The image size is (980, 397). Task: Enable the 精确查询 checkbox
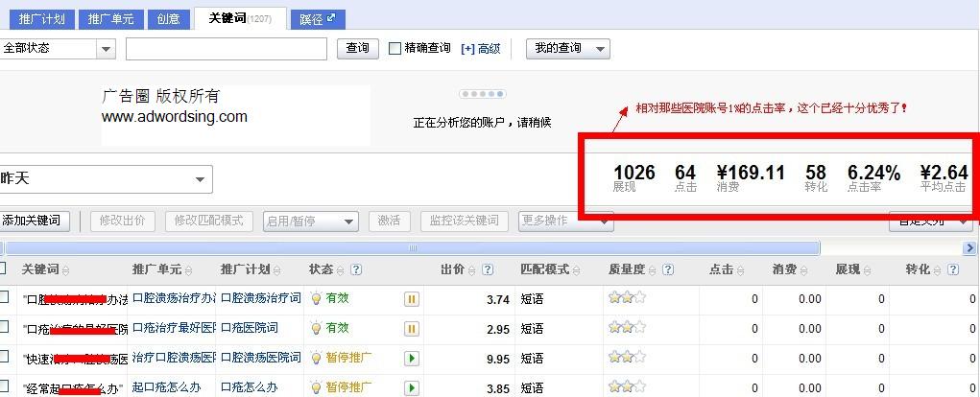click(394, 48)
